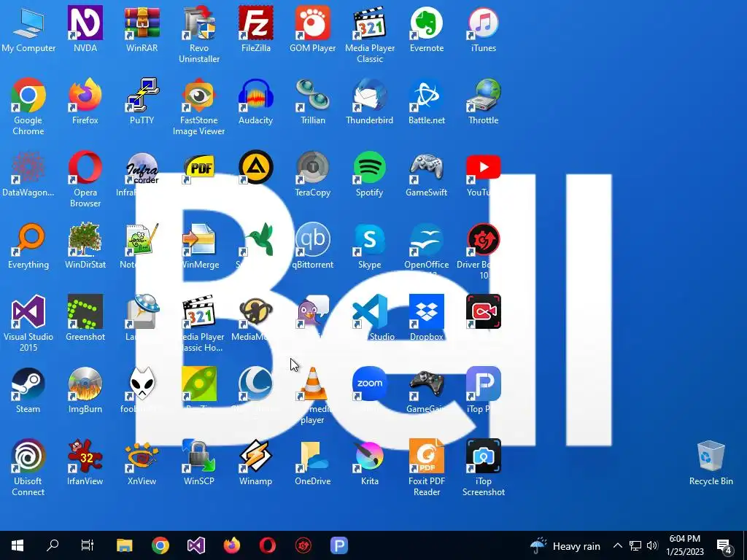
Task: Open the notification center with 4 alerts
Action: coord(724,545)
